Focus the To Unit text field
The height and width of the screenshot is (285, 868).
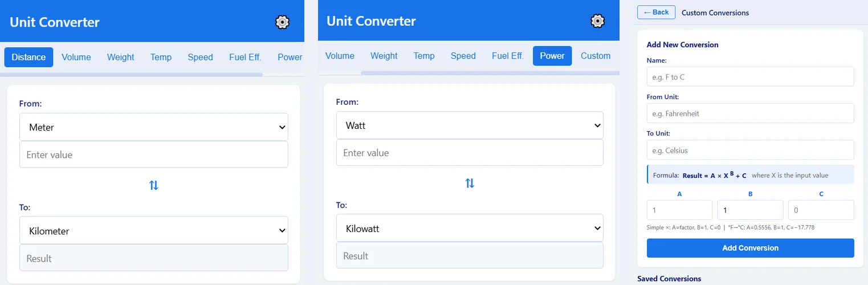750,150
